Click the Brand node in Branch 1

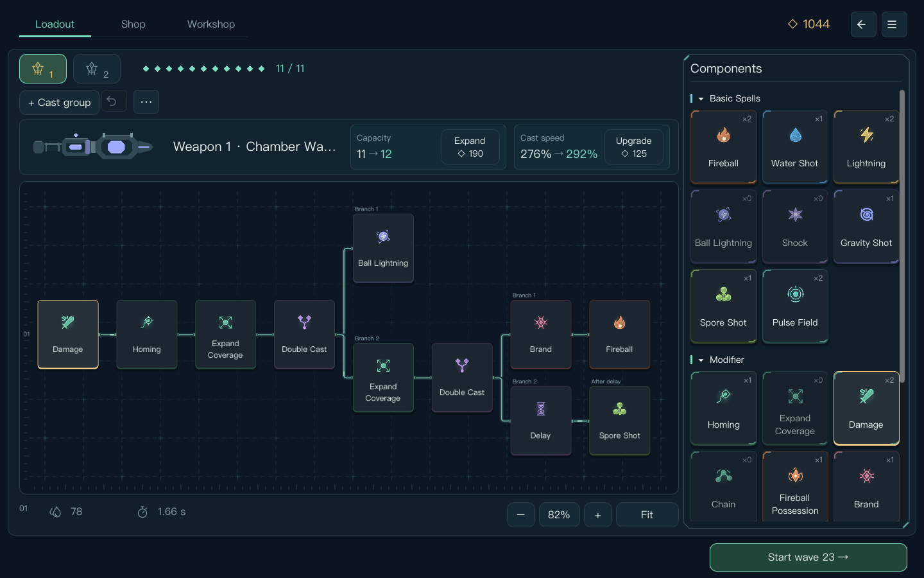click(x=541, y=335)
